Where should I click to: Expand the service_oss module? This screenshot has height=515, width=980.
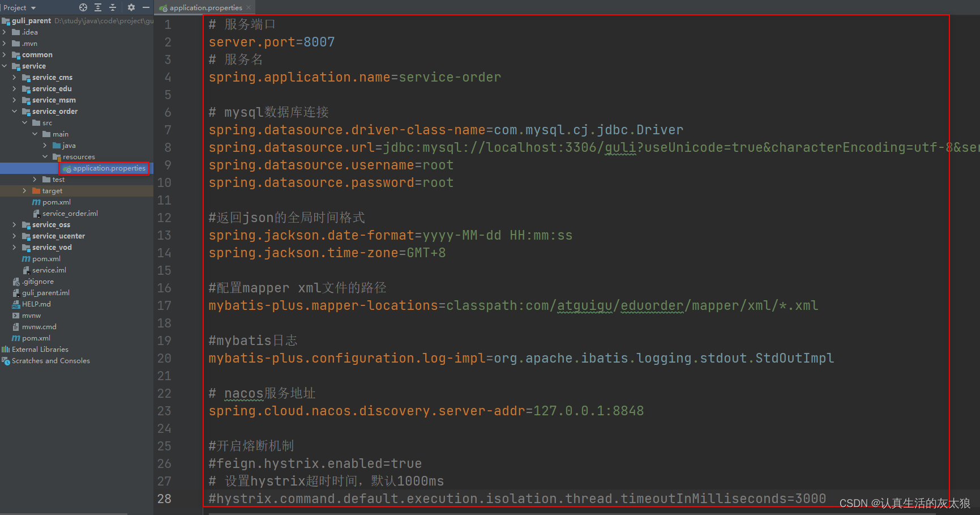[x=15, y=225]
